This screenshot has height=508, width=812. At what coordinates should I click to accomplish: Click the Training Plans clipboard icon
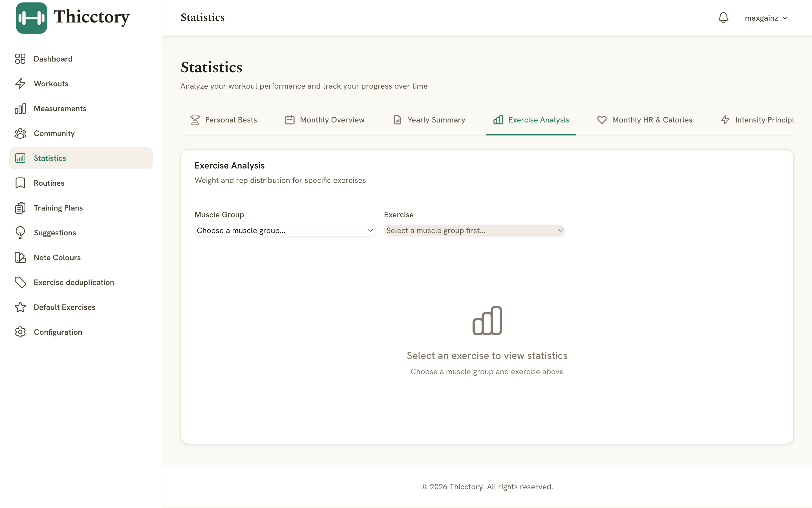(20, 208)
